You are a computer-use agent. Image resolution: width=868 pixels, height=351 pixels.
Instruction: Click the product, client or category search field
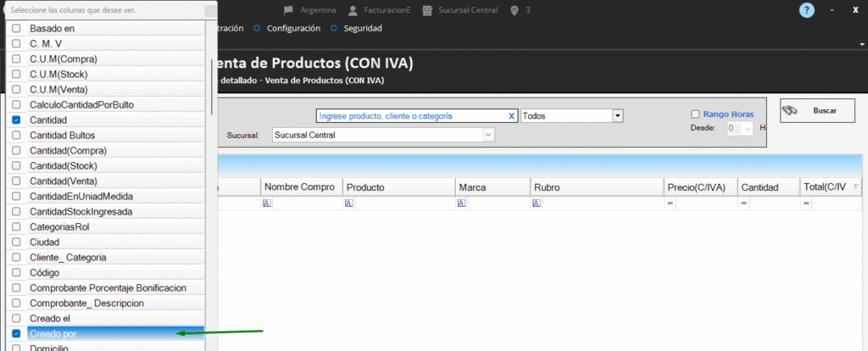pyautogui.click(x=410, y=116)
